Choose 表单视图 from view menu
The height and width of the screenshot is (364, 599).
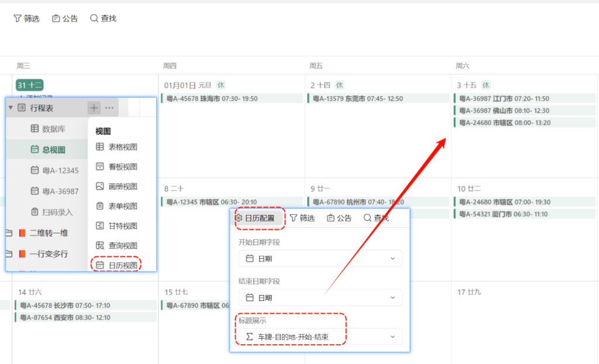(116, 206)
